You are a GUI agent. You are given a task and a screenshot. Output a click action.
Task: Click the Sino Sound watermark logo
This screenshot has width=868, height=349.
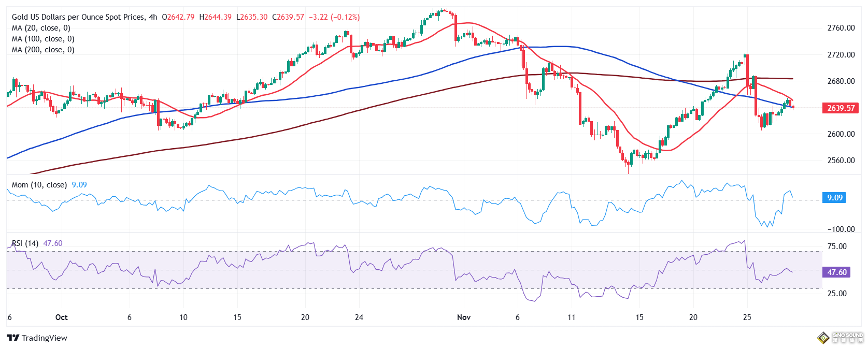click(840, 338)
